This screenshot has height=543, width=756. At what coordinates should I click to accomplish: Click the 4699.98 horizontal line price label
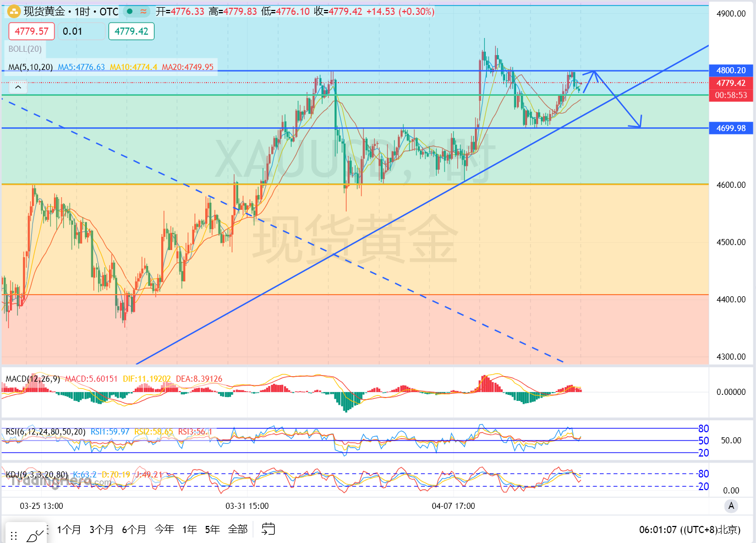point(731,128)
